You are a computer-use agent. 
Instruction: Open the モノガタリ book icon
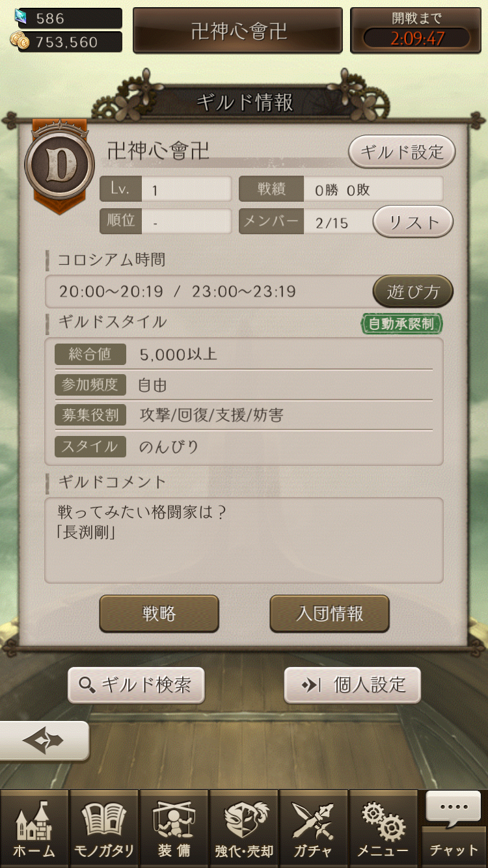pyautogui.click(x=103, y=828)
